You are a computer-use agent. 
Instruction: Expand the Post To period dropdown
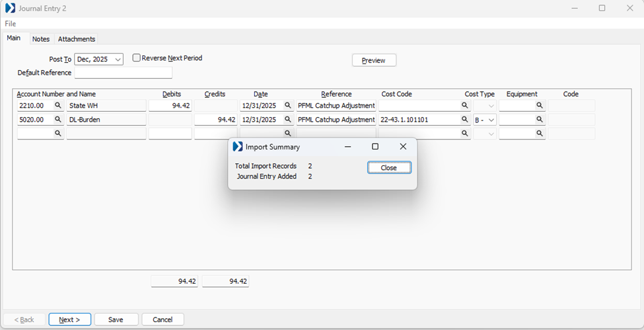click(118, 60)
